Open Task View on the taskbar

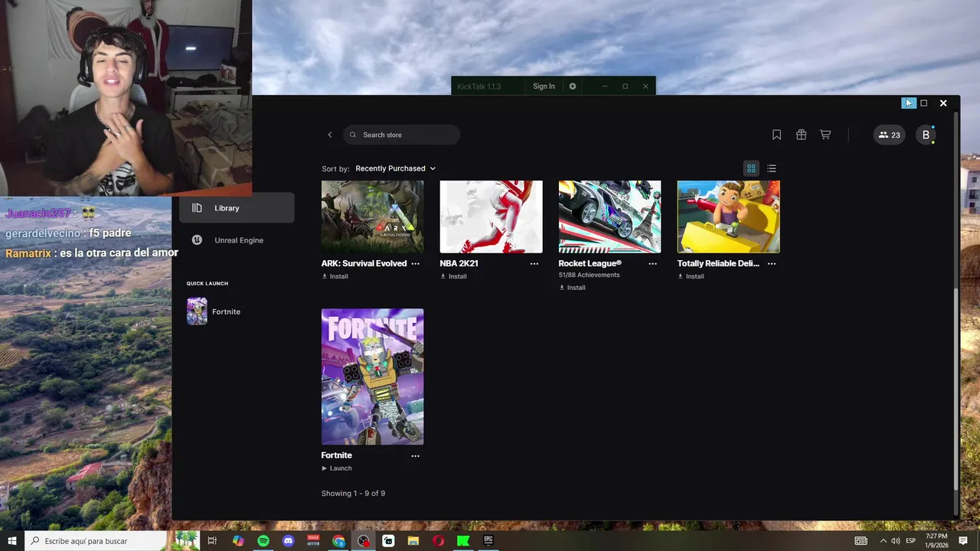[212, 541]
